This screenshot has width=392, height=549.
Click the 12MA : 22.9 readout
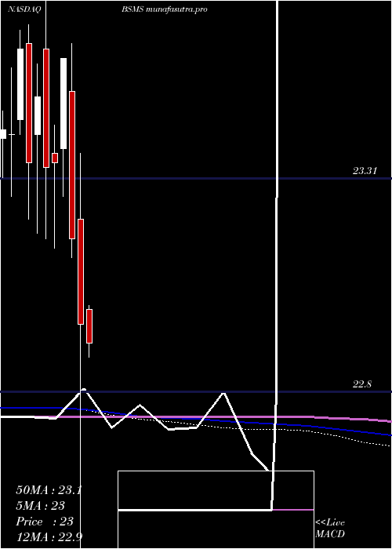click(49, 536)
